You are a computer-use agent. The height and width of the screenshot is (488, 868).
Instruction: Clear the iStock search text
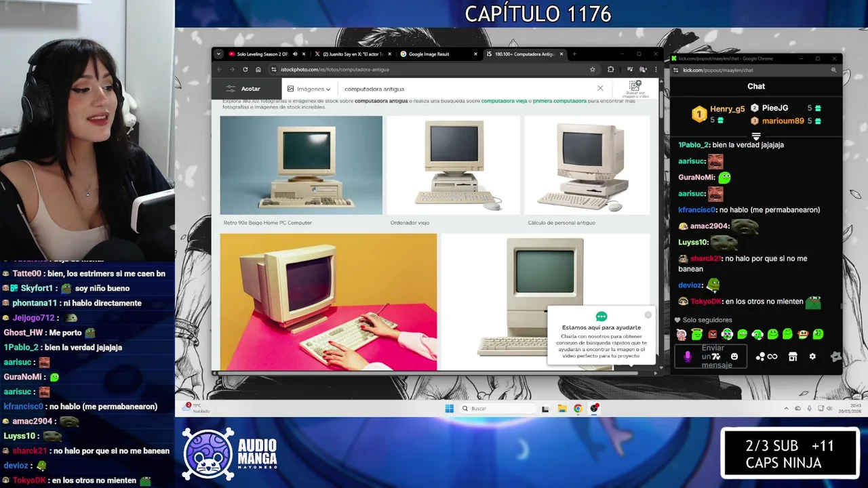(x=600, y=88)
